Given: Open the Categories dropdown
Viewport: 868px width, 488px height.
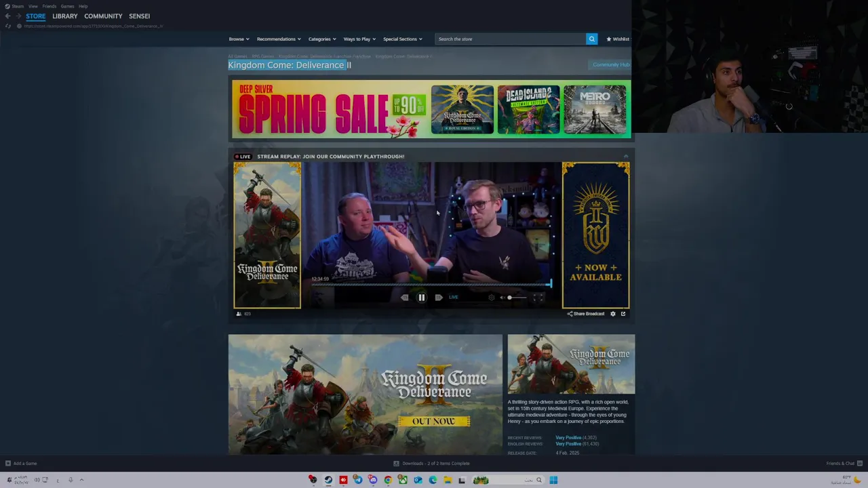Looking at the screenshot, I should coord(322,39).
